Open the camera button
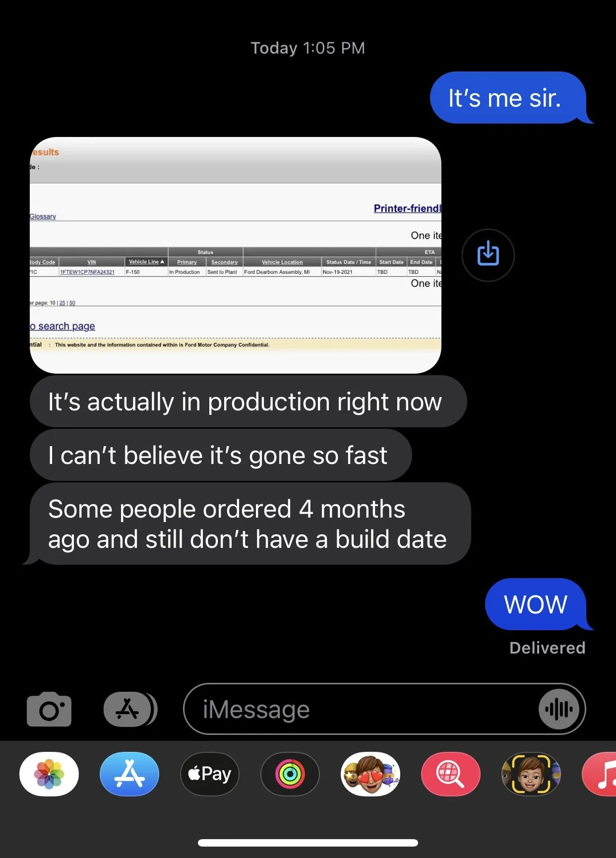The image size is (616, 858). [49, 709]
